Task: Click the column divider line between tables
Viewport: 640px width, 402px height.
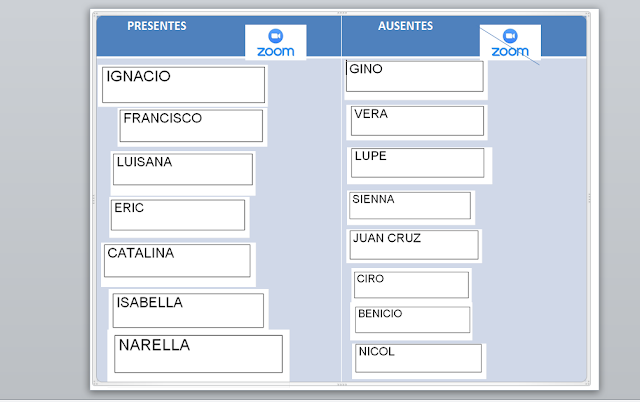Action: click(341, 200)
